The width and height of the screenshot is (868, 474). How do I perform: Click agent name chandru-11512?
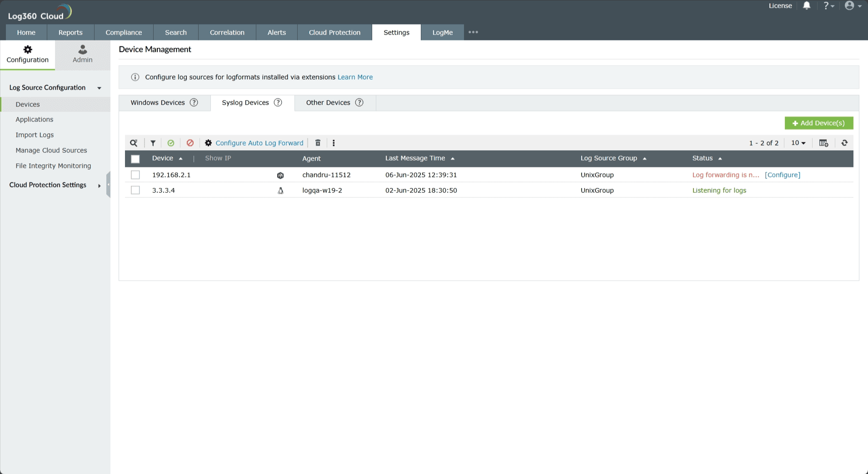pos(327,175)
